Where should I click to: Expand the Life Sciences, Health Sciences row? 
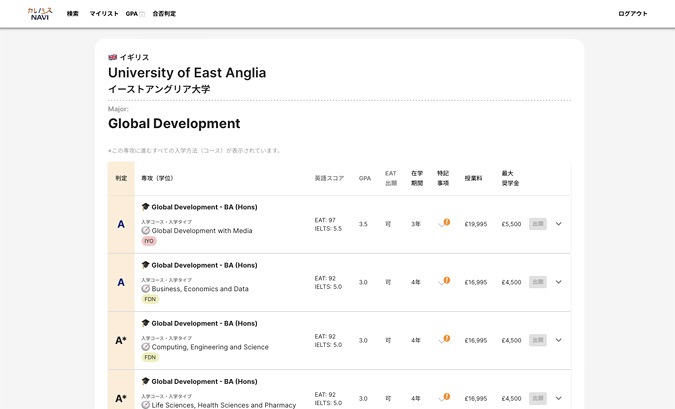pyautogui.click(x=558, y=398)
